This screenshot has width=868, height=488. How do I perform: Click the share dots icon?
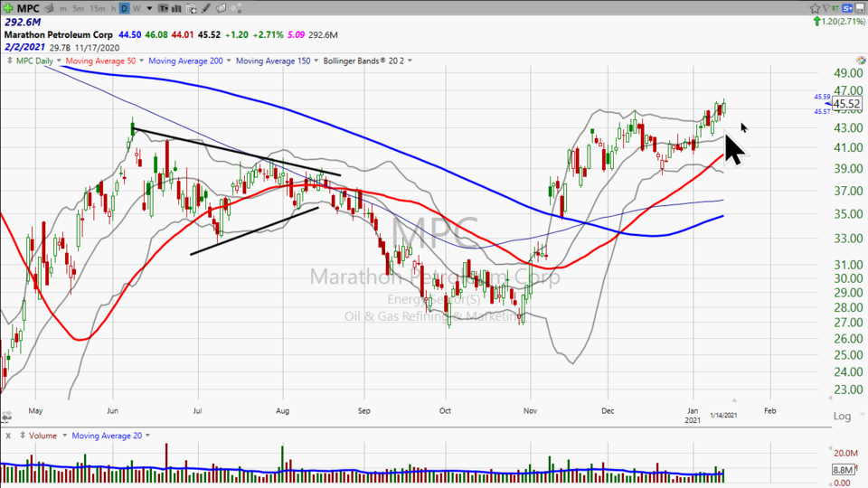236,8
